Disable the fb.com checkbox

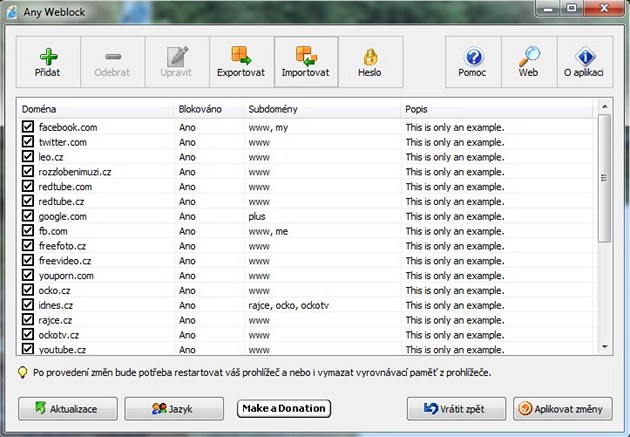tap(28, 231)
